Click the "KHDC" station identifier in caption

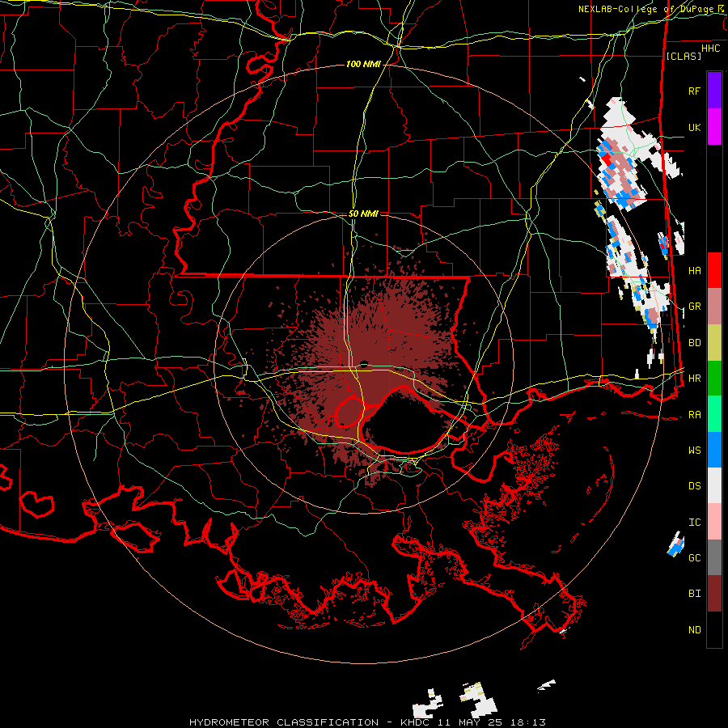(414, 722)
